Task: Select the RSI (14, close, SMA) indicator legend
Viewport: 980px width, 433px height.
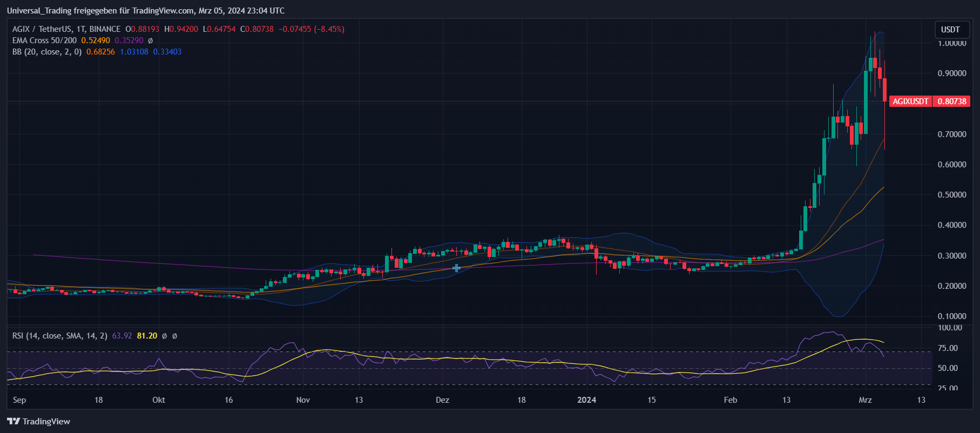Action: [x=59, y=336]
